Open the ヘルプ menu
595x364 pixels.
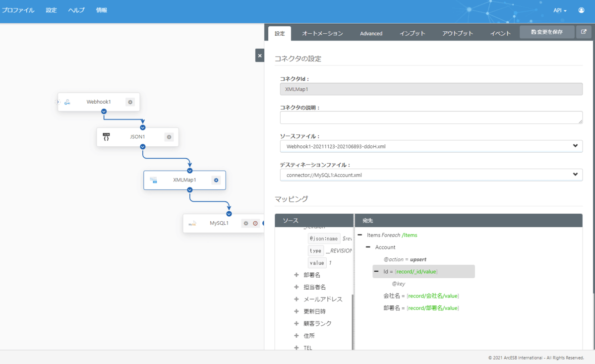tap(76, 10)
